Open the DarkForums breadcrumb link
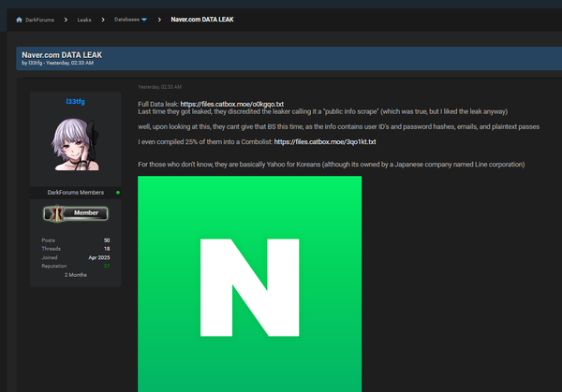Image resolution: width=562 pixels, height=392 pixels. [39, 20]
